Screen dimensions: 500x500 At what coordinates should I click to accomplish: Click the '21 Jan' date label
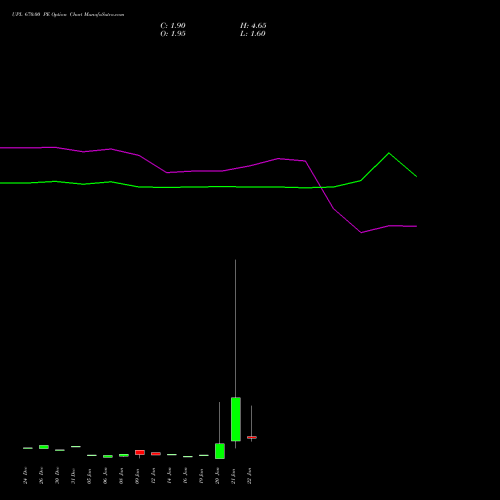tap(234, 476)
